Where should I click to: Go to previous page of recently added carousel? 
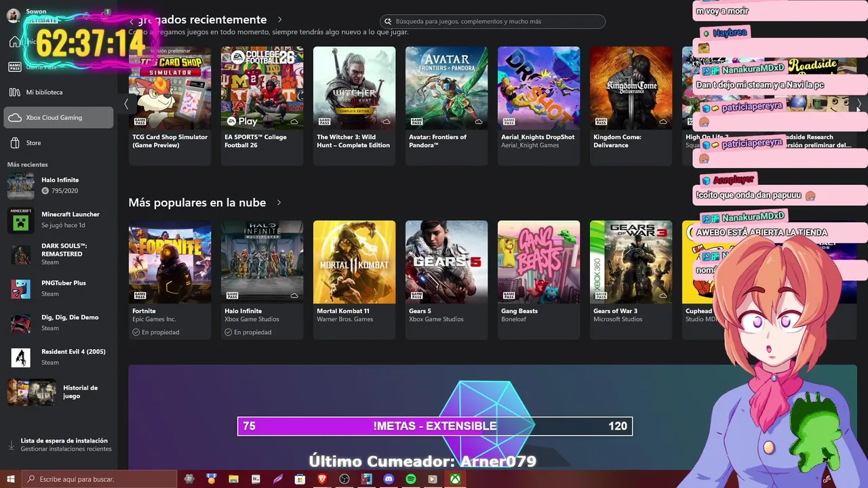coord(126,104)
